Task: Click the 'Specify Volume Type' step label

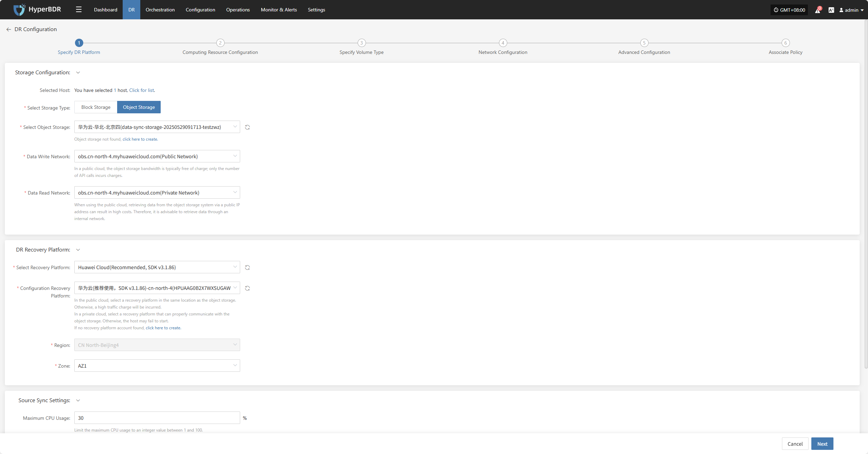Action: [x=361, y=52]
